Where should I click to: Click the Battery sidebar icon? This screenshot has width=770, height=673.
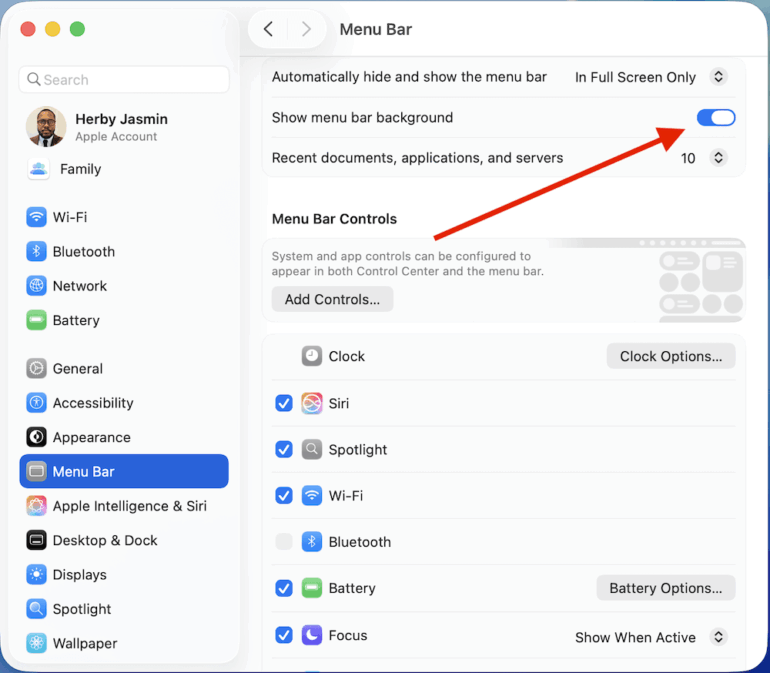[x=36, y=320]
